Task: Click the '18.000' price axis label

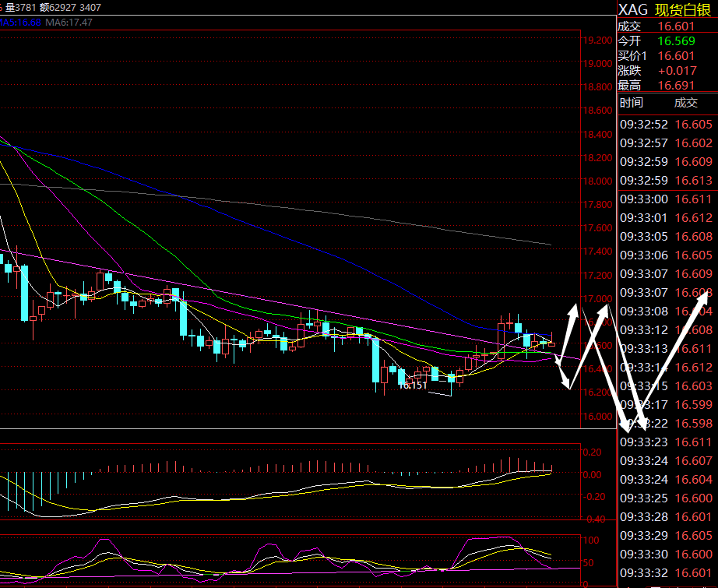Action: coord(597,181)
